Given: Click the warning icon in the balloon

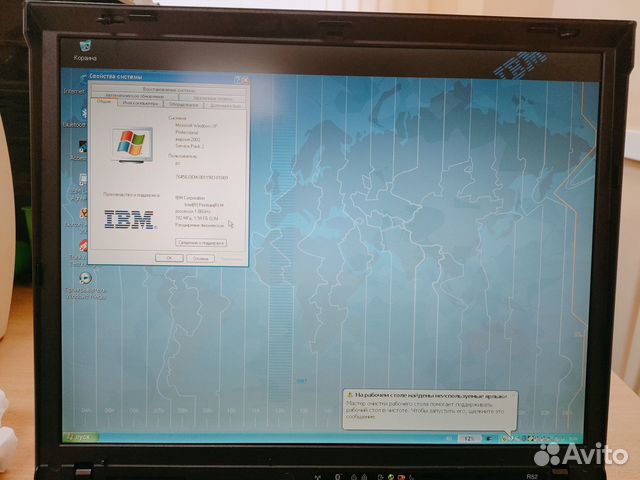Looking at the screenshot, I should (x=350, y=395).
